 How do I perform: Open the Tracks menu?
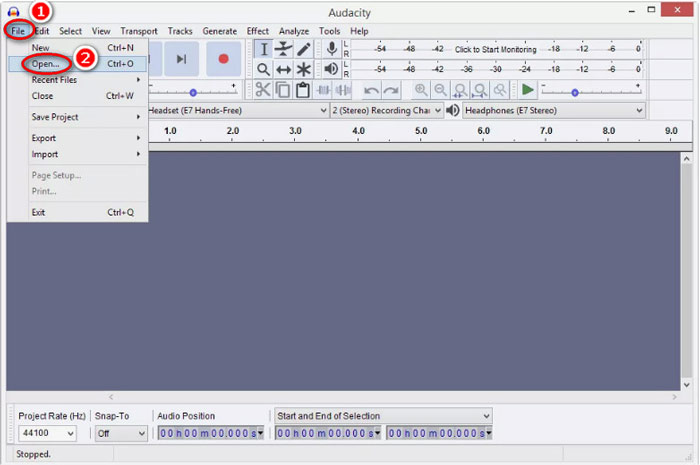pyautogui.click(x=180, y=31)
